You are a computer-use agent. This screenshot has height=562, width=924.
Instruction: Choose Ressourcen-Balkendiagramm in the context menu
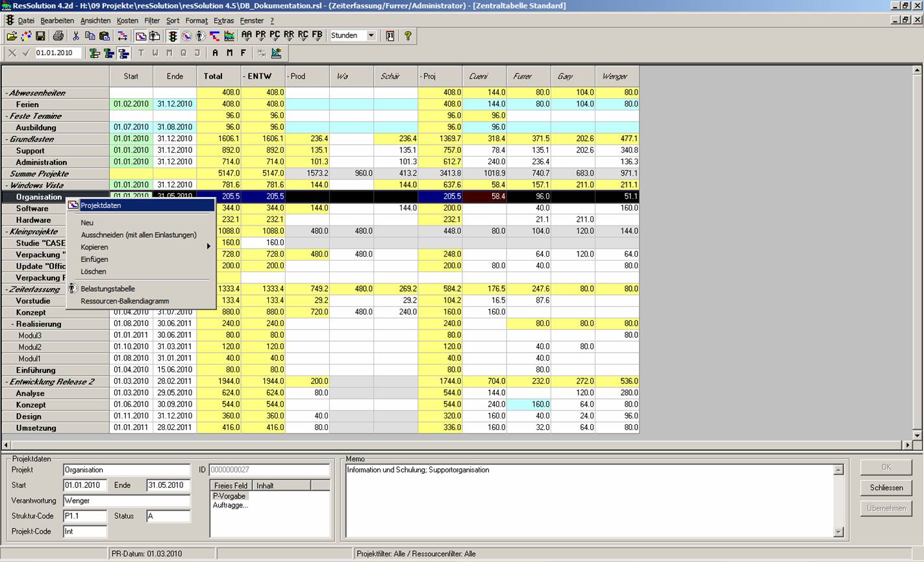[x=141, y=301]
